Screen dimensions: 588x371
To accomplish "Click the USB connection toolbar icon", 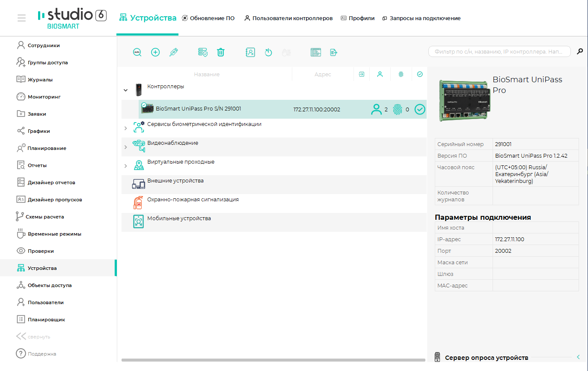I will [173, 52].
